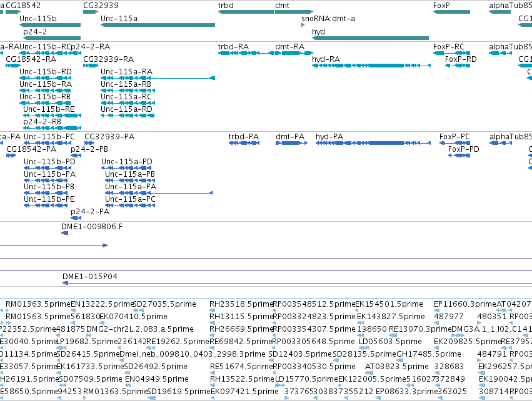
Task: Select Unc-115a-PD protein glyph
Action: coord(127,168)
